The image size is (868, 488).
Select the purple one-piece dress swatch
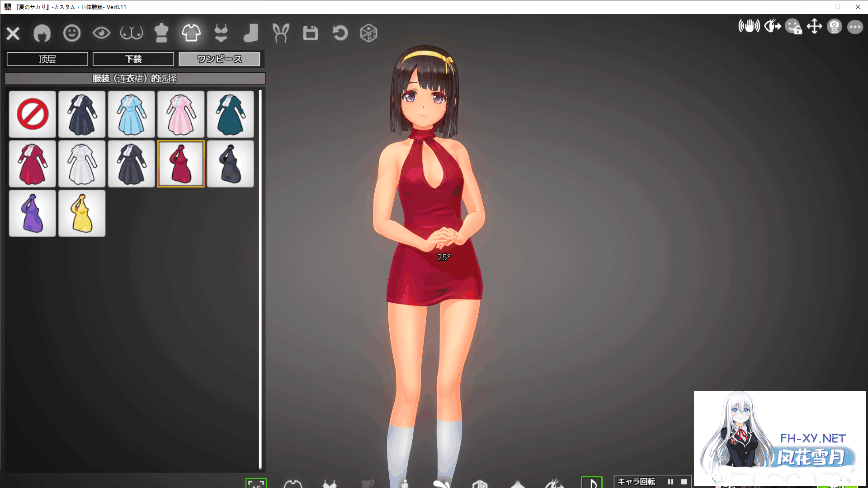(32, 213)
